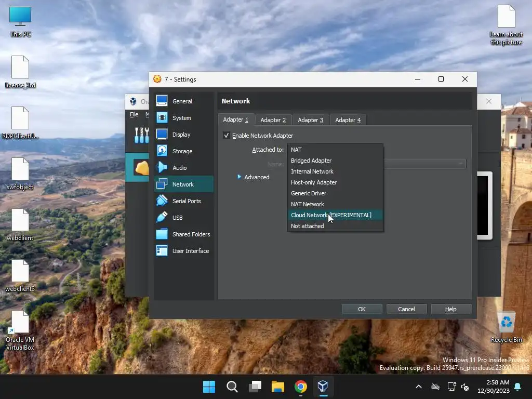This screenshot has height=399, width=532.
Task: Open File menu in VirtualBox Manager
Action: (134, 114)
